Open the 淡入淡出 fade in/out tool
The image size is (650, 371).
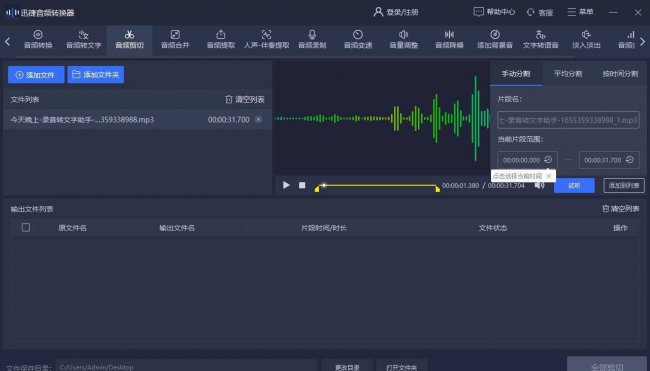pyautogui.click(x=586, y=40)
